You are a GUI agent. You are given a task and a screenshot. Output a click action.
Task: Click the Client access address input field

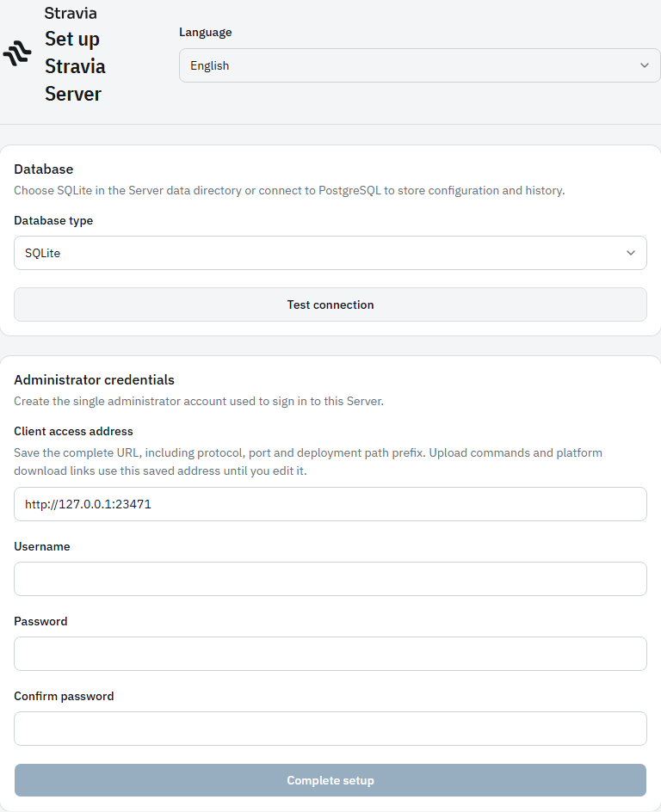330,504
